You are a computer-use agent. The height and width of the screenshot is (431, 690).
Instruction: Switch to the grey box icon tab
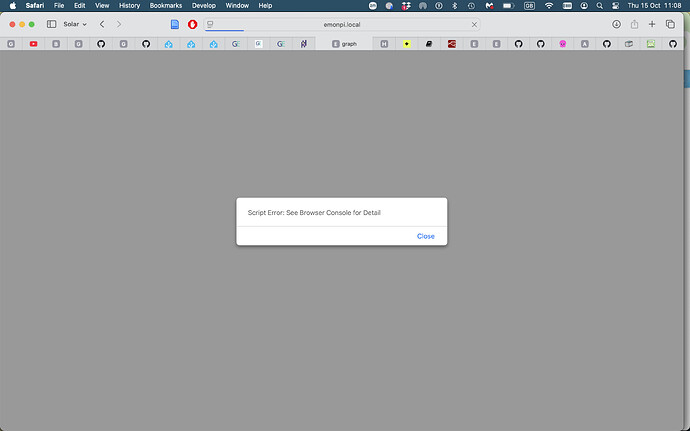click(629, 44)
